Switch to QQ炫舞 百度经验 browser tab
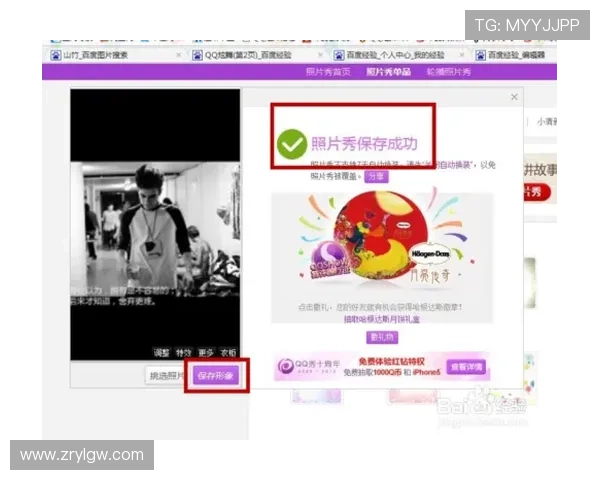The height and width of the screenshot is (480, 600). pyautogui.click(x=246, y=55)
